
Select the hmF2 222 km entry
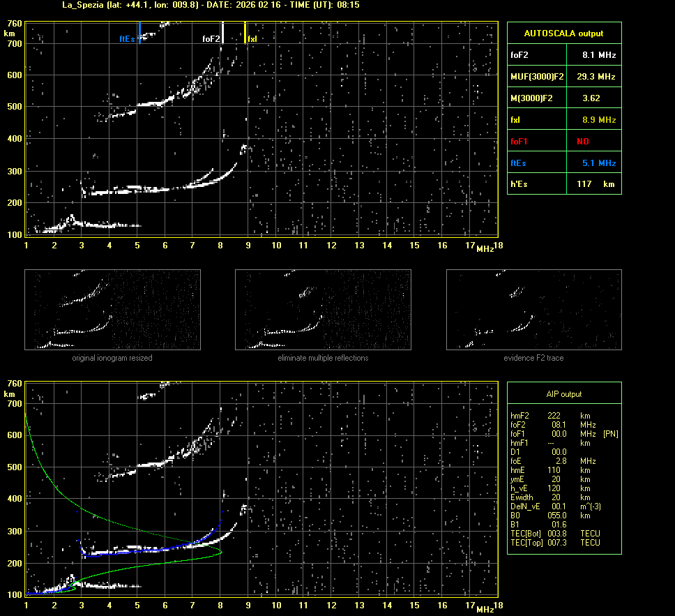point(551,416)
